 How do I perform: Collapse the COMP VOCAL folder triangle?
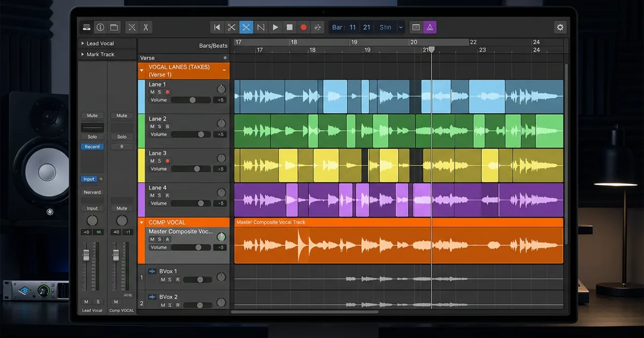pyautogui.click(x=142, y=222)
